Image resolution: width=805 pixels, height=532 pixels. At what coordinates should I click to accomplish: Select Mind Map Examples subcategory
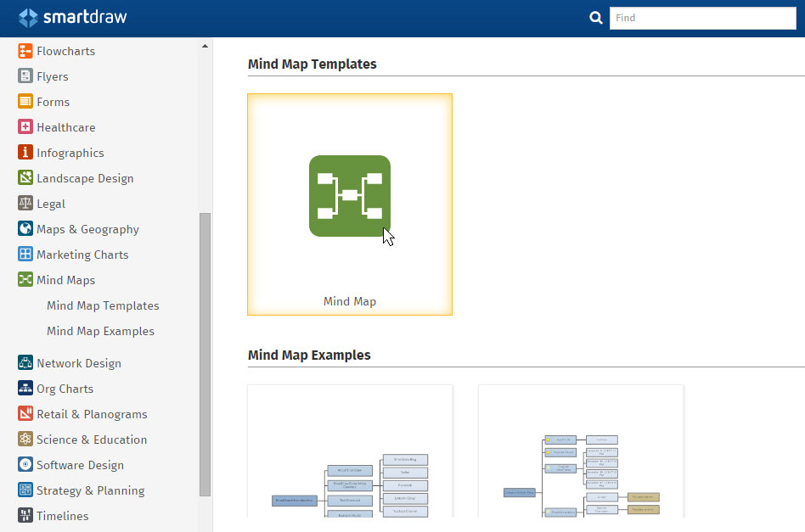[100, 332]
